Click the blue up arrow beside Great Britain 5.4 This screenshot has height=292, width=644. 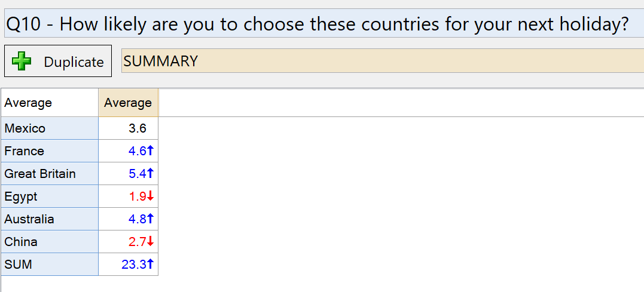click(x=150, y=174)
